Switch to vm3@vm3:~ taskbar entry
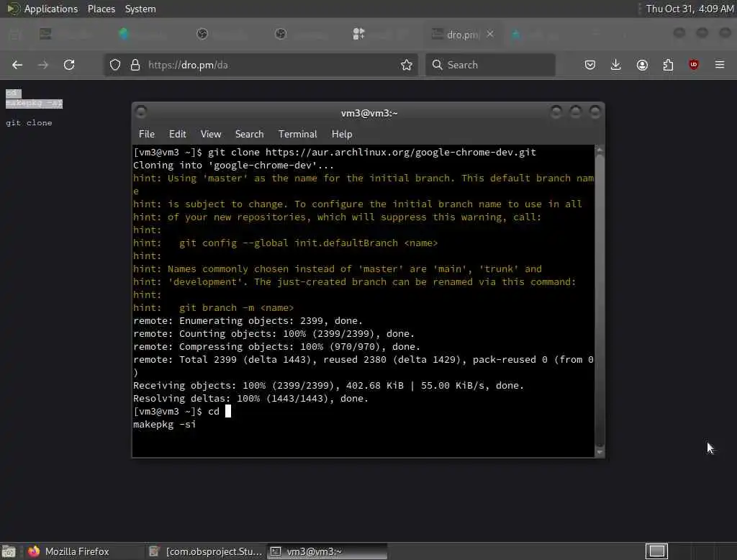Viewport: 737px width, 560px height. (327, 551)
